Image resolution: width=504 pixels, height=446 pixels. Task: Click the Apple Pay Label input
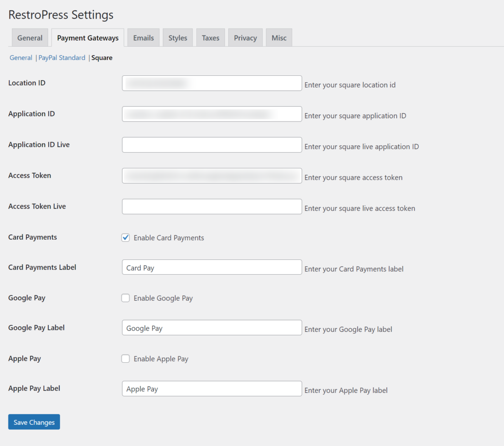(212, 388)
